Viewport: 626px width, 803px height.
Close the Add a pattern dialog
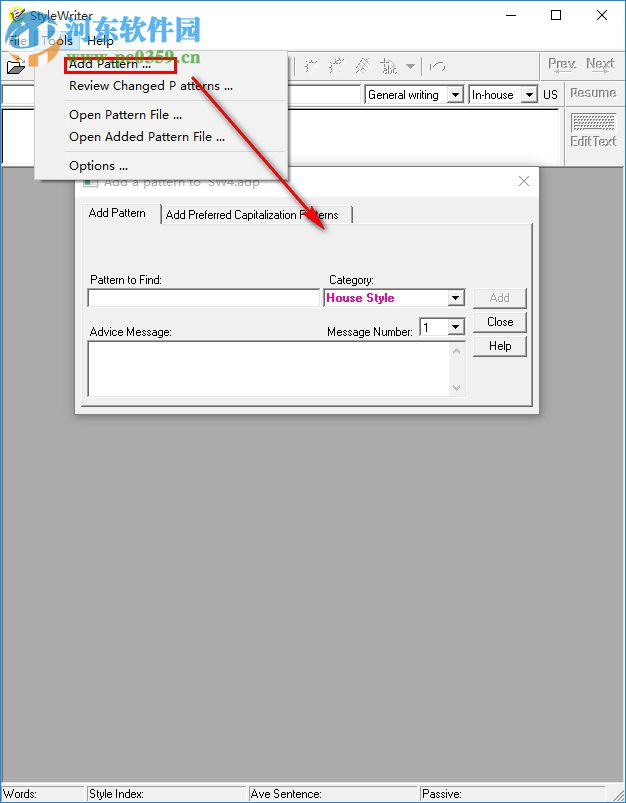click(524, 181)
